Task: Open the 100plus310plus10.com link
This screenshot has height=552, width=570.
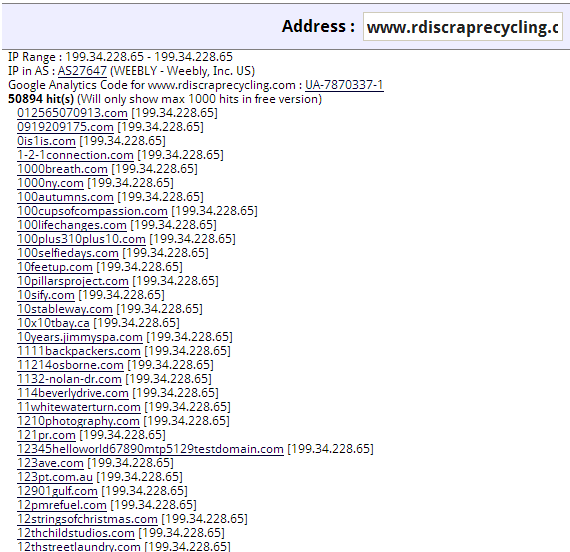Action: pyautogui.click(x=81, y=239)
